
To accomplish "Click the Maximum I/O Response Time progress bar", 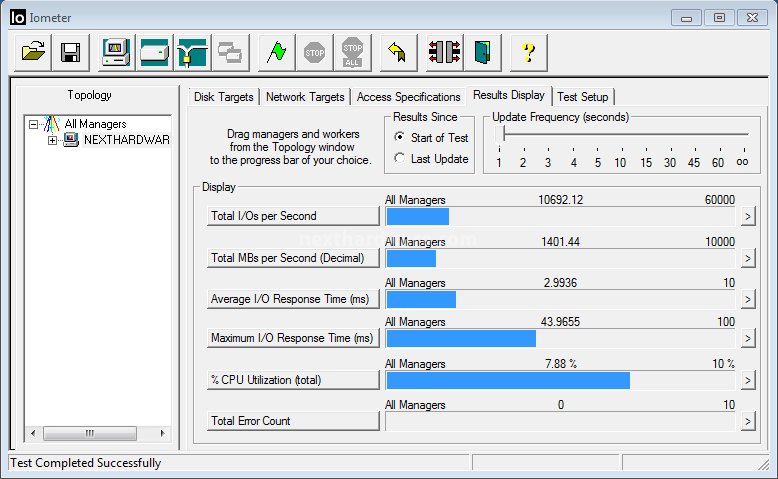I will [560, 339].
